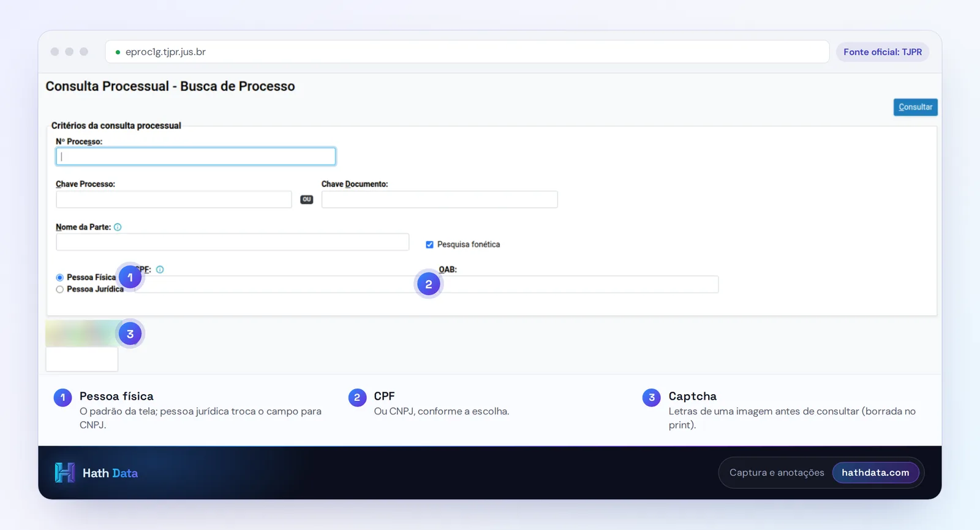
Task: Click the heading Consulta Processual - Busca de Processo
Action: pyautogui.click(x=170, y=86)
